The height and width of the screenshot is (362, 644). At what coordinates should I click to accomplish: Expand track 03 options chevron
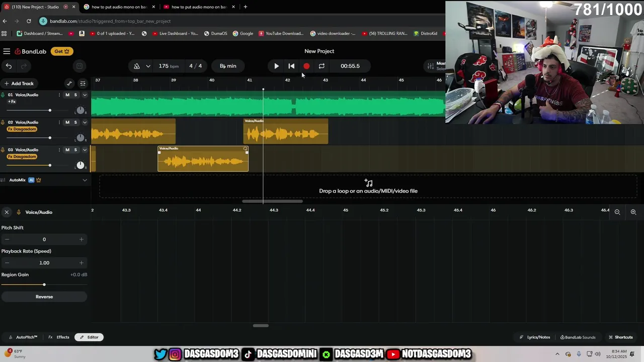coord(85,150)
